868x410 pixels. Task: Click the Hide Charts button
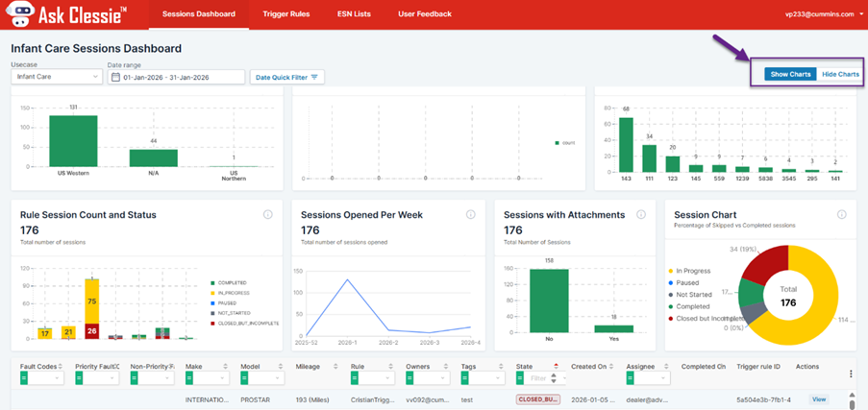pos(840,74)
